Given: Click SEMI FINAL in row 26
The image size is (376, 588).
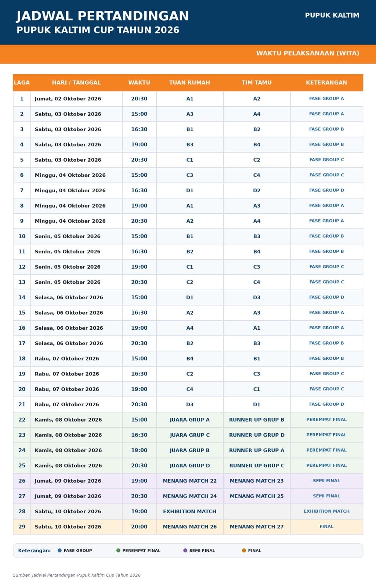Looking at the screenshot, I should 326,481.
